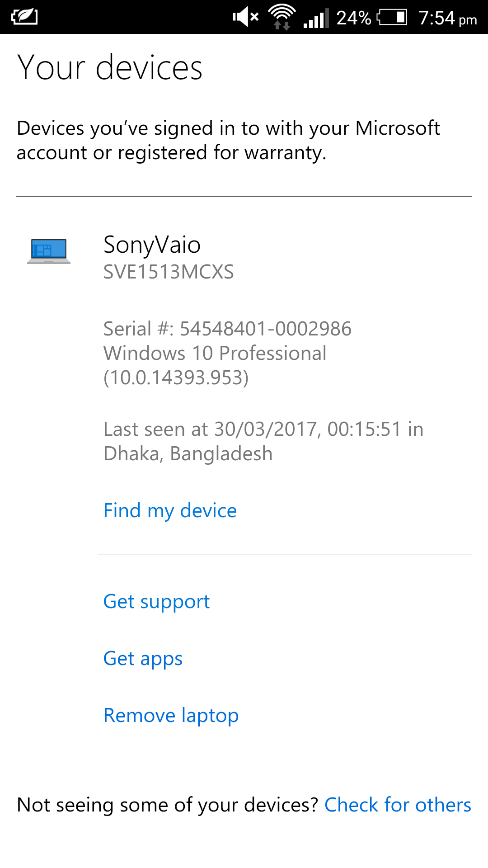
Task: Click the Dhaka, Bangladesh location text
Action: tap(188, 453)
